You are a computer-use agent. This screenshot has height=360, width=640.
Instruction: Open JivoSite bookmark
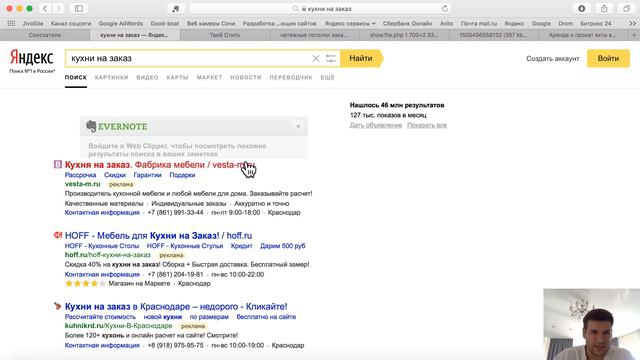tap(33, 24)
